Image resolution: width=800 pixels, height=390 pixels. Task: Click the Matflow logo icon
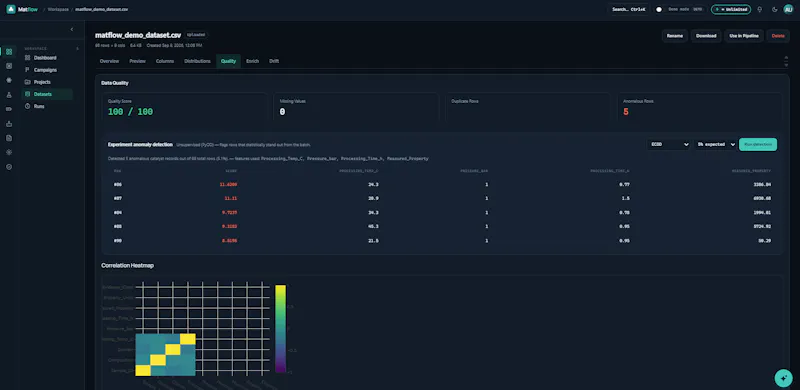(11, 9)
